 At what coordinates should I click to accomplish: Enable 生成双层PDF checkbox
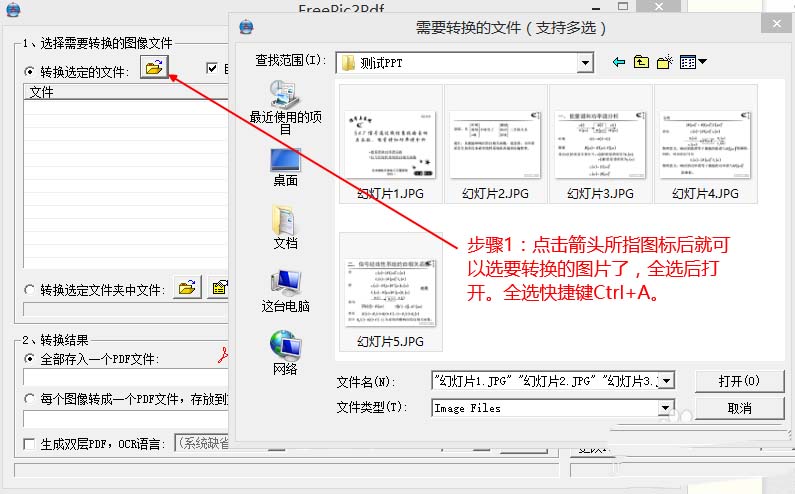coord(29,444)
